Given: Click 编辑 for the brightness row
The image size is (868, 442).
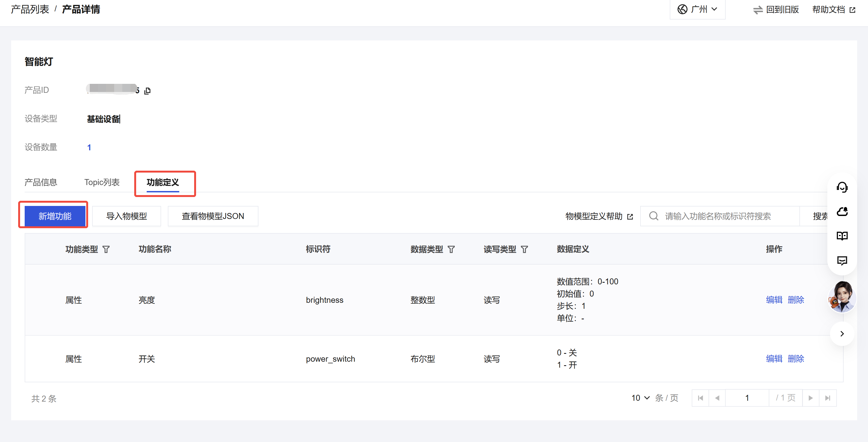Looking at the screenshot, I should click(774, 300).
